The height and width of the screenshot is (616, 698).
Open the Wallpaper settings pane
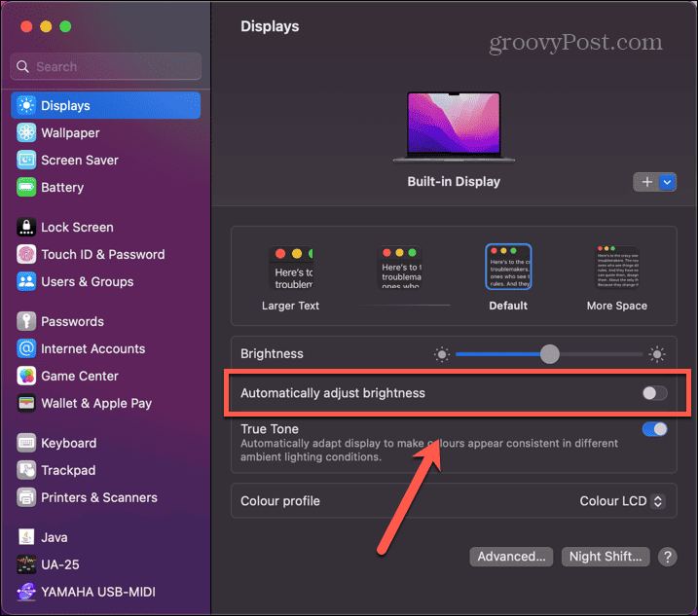pos(105,132)
